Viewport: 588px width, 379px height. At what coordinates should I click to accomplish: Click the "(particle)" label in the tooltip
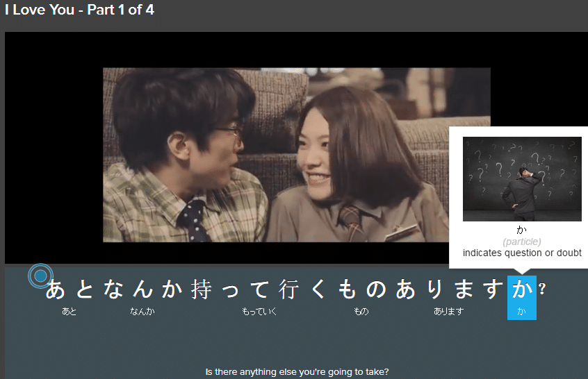coord(522,242)
